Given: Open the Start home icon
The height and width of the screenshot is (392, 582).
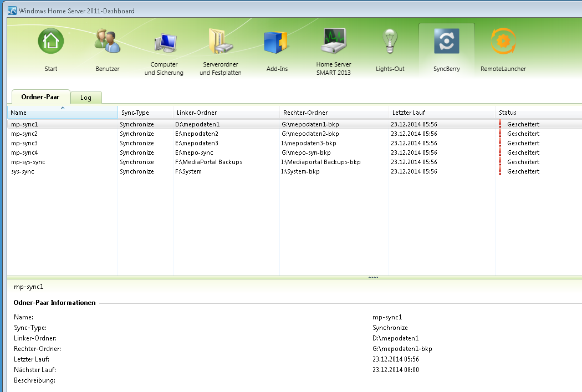Looking at the screenshot, I should point(51,41).
